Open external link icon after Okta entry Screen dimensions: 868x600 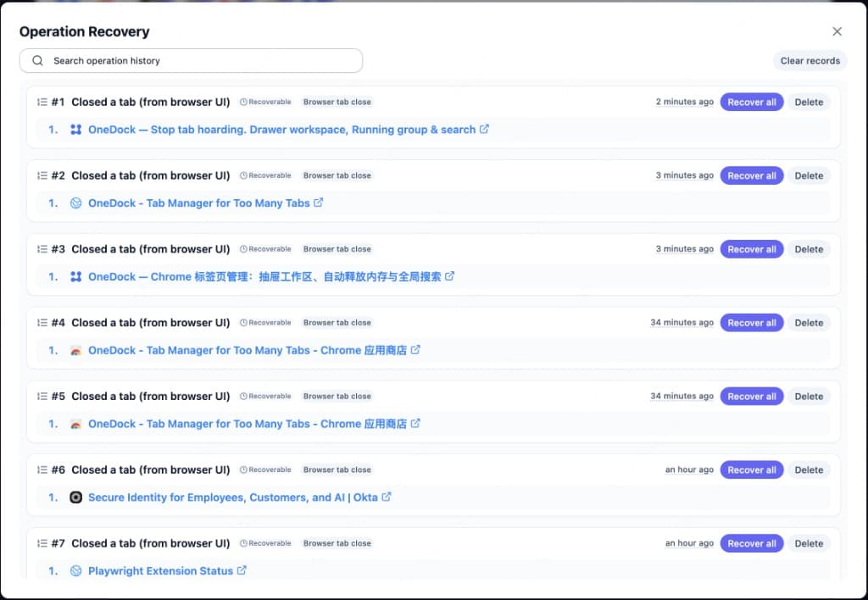click(x=387, y=497)
